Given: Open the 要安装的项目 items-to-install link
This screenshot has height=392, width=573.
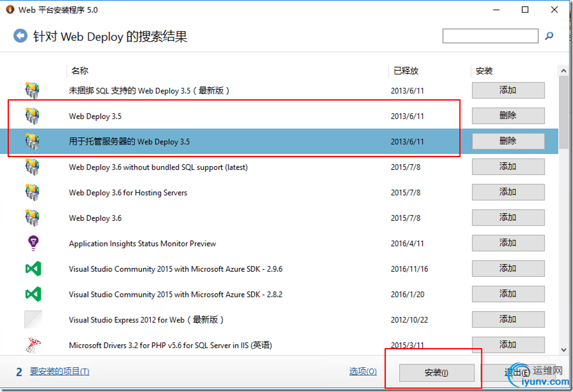Looking at the screenshot, I should point(60,372).
